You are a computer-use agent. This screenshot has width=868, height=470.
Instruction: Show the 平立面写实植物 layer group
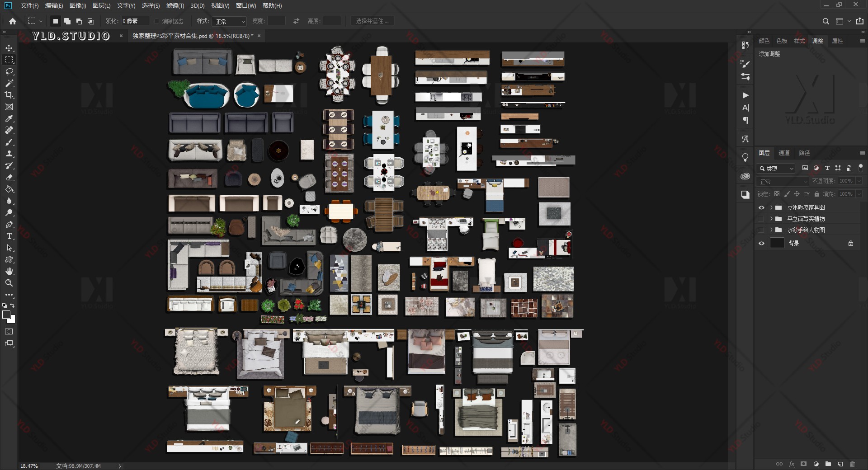pos(761,219)
